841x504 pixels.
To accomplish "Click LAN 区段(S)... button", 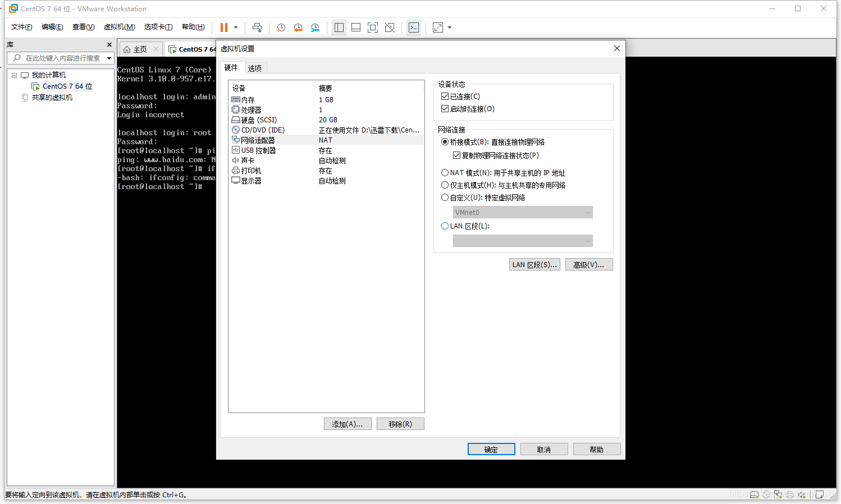I will (534, 265).
